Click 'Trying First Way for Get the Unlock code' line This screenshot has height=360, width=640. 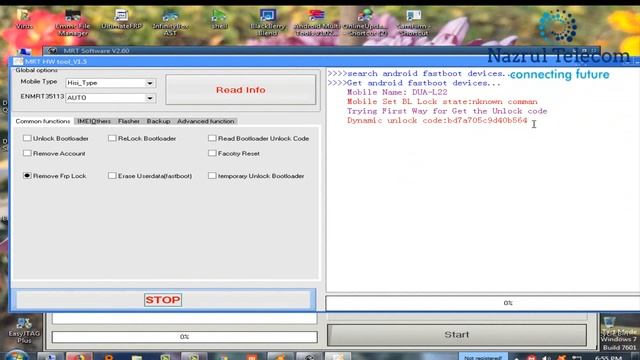pyautogui.click(x=447, y=111)
